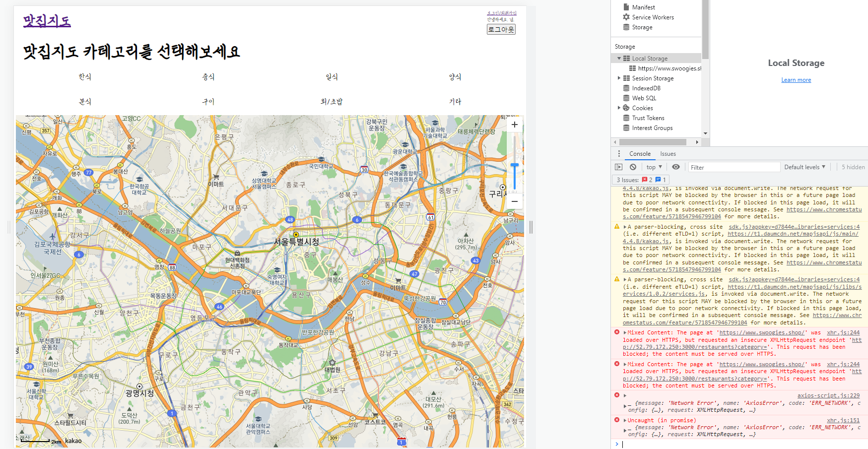
Task: Click the 이마트 cart icon near 은평구
Action: [x=216, y=177]
